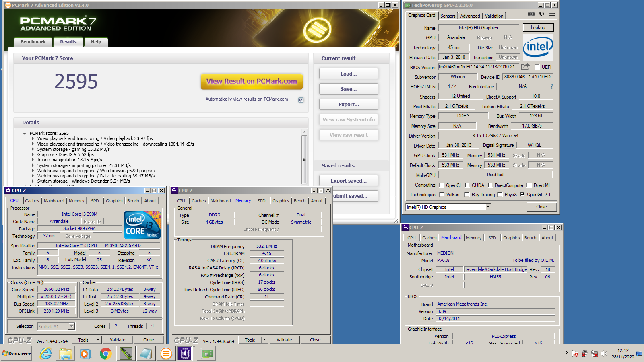Open Tools dropdown arrow in CPU-Z Memory window
The width and height of the screenshot is (644, 362).
pos(264,340)
